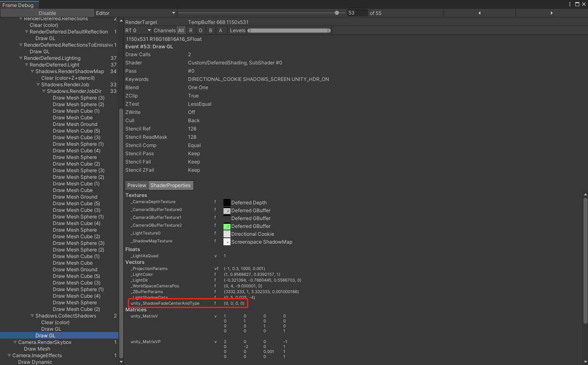Click unity_ShadowFadeCenterAndType property row
This screenshot has width=588, height=365.
point(188,303)
